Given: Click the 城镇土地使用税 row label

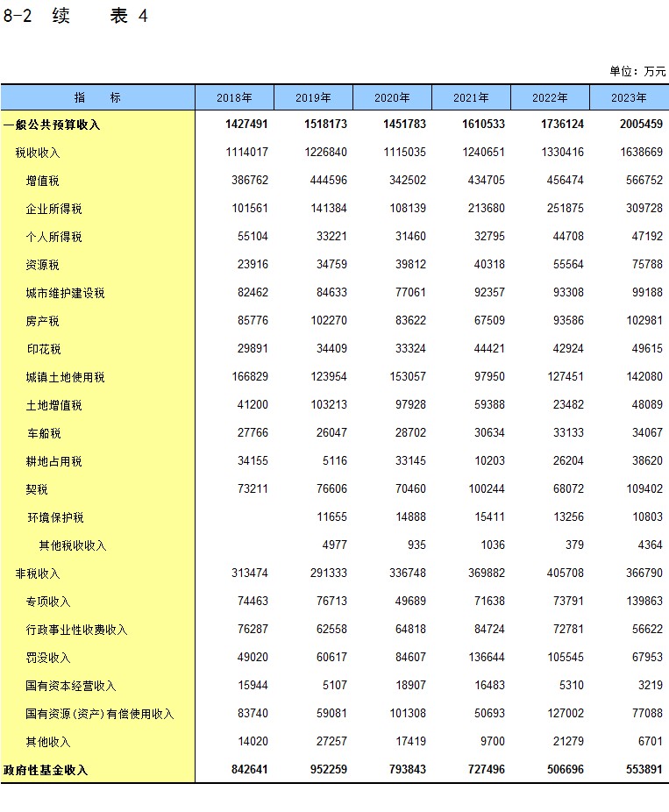Looking at the screenshot, I should point(66,377).
